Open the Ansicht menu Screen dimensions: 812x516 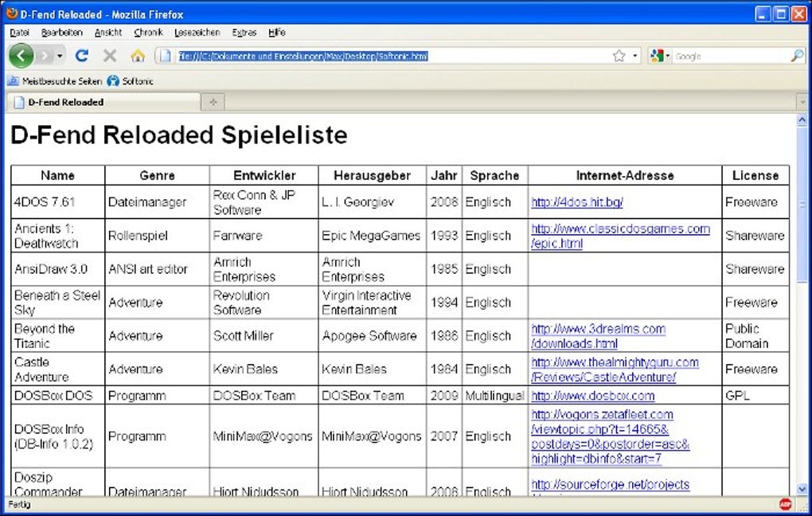coord(108,32)
